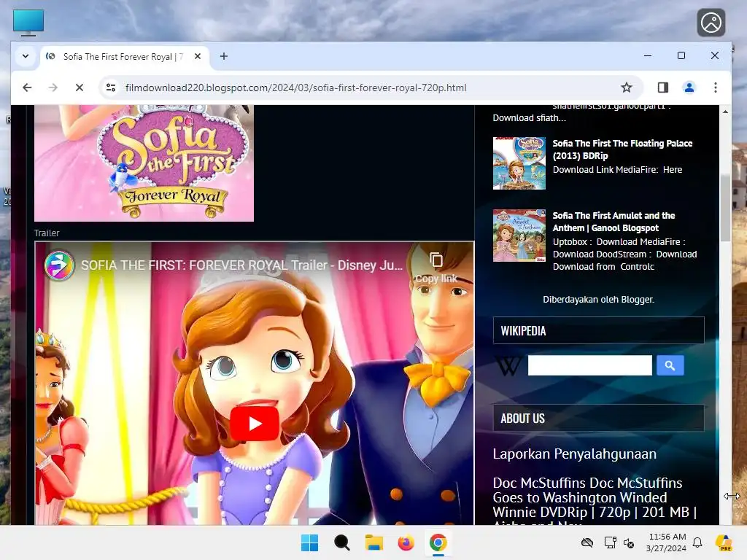Open the YouTube channel avatar in trailer

59,265
